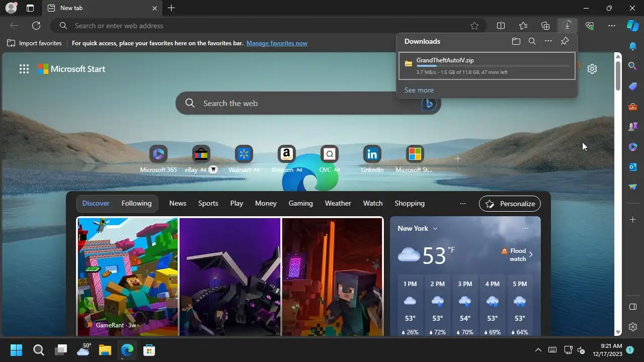
Task: Open the Gaming tab
Action: point(300,204)
